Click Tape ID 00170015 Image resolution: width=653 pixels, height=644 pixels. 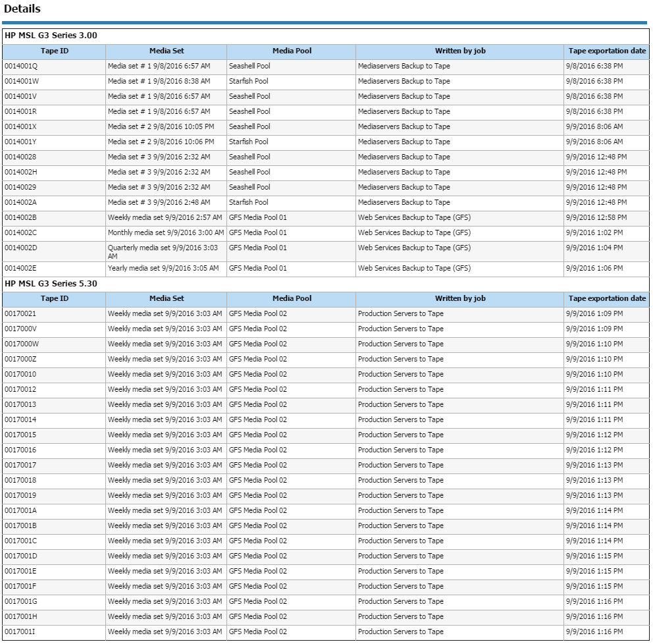point(54,435)
